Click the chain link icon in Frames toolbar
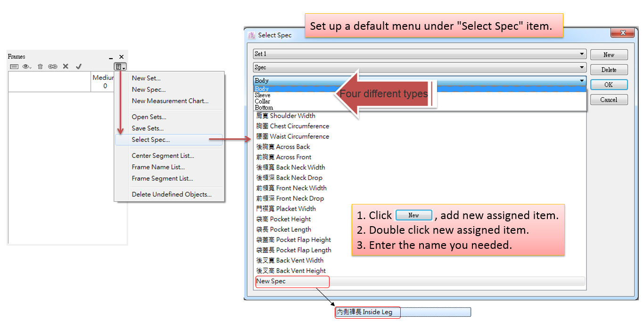The width and height of the screenshot is (644, 322). click(53, 67)
